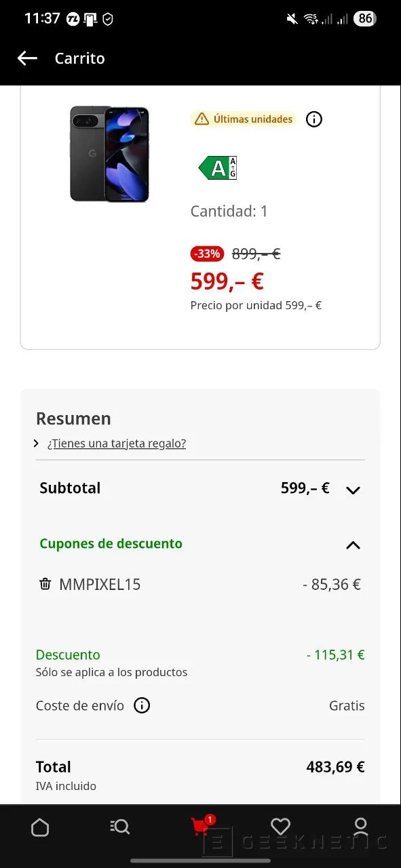Open the shopping cart icon with badge
Image resolution: width=401 pixels, height=868 pixels.
coord(200,827)
